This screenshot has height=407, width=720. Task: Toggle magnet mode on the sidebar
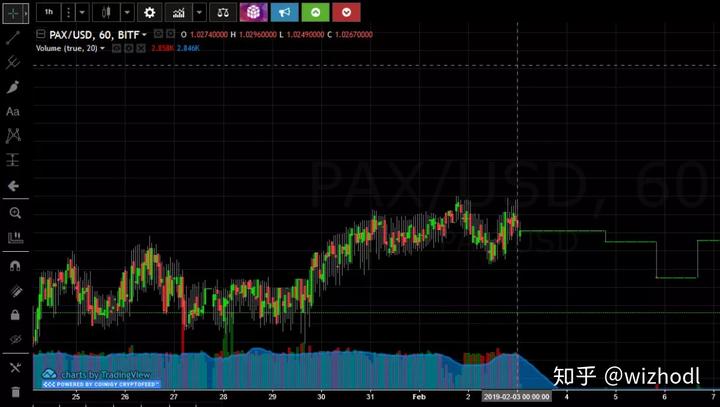(x=14, y=267)
